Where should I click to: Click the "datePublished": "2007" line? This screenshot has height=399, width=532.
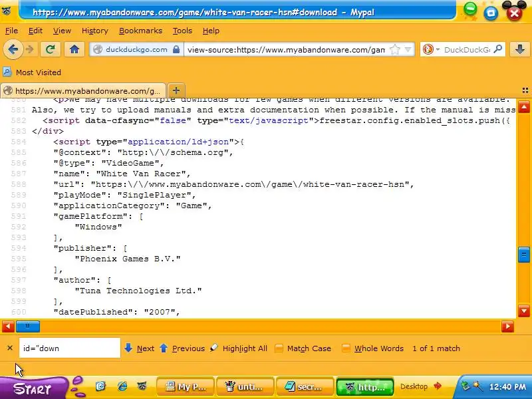coord(117,312)
